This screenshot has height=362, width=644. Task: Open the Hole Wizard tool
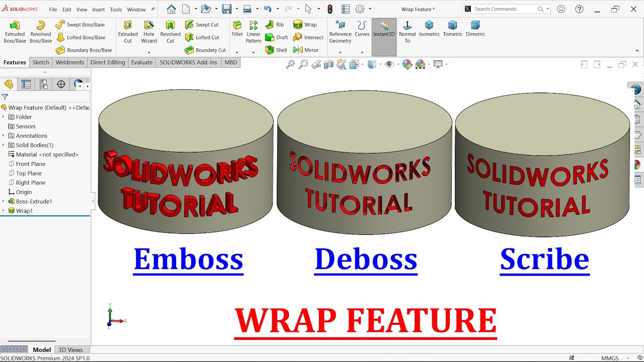149,32
